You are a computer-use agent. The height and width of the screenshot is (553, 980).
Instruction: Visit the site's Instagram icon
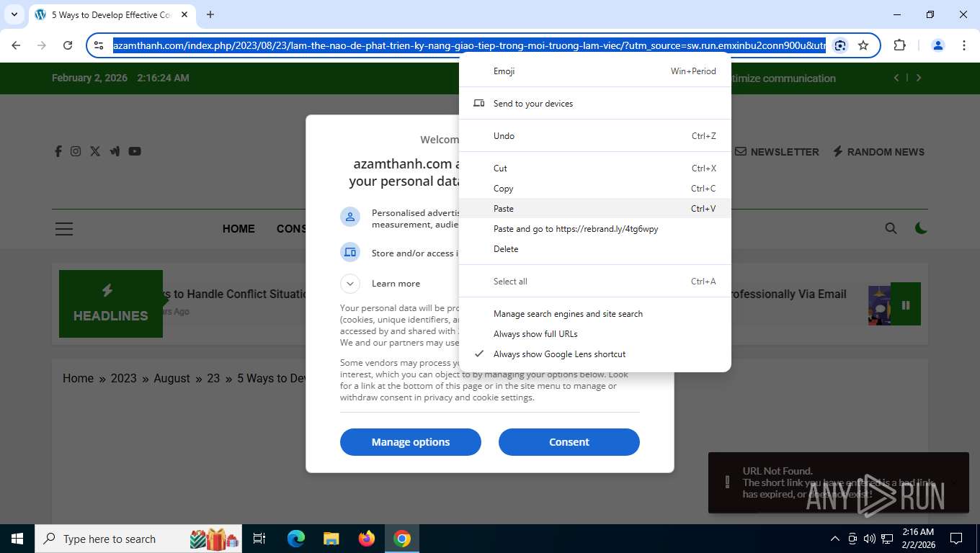coord(76,151)
